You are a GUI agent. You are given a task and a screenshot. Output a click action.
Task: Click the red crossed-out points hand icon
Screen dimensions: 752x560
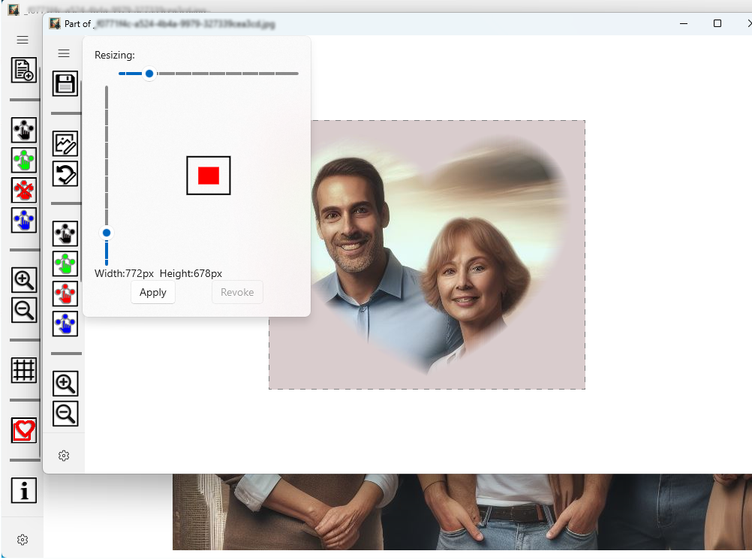pos(24,190)
